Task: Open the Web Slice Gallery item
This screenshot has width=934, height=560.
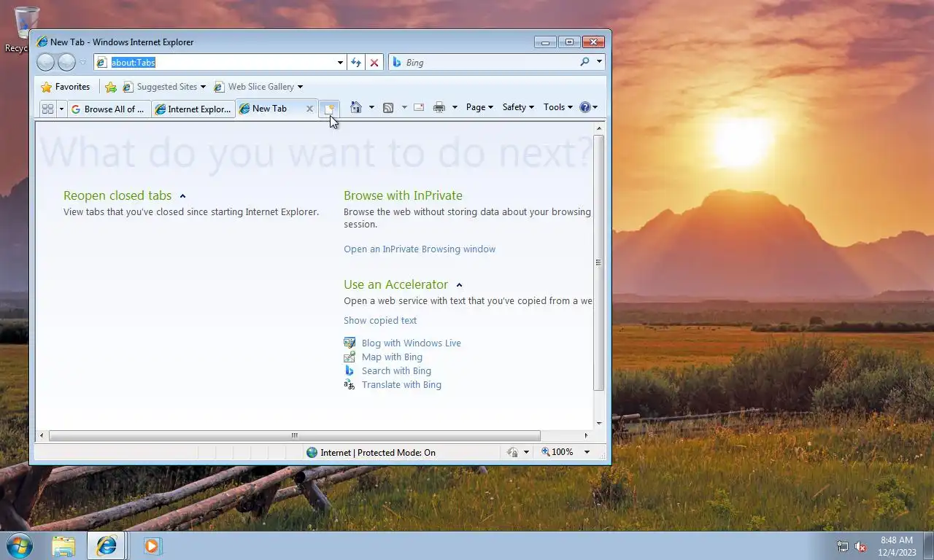Action: tap(258, 87)
